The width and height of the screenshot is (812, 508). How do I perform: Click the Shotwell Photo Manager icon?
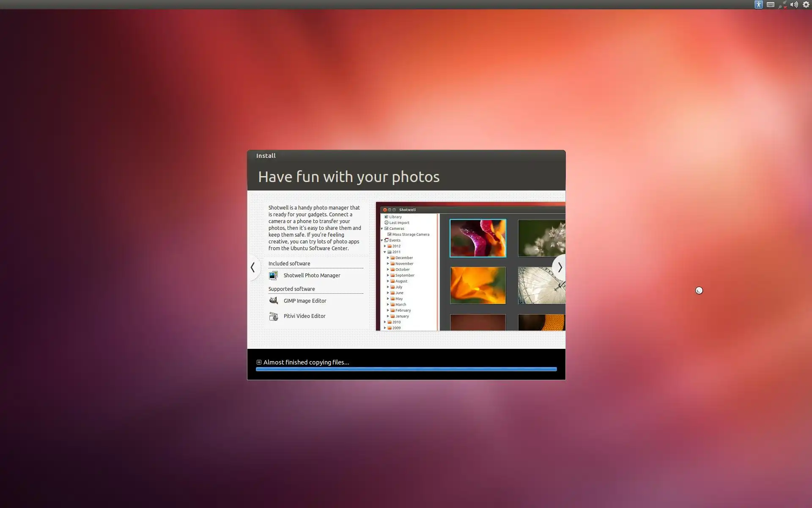pyautogui.click(x=273, y=276)
